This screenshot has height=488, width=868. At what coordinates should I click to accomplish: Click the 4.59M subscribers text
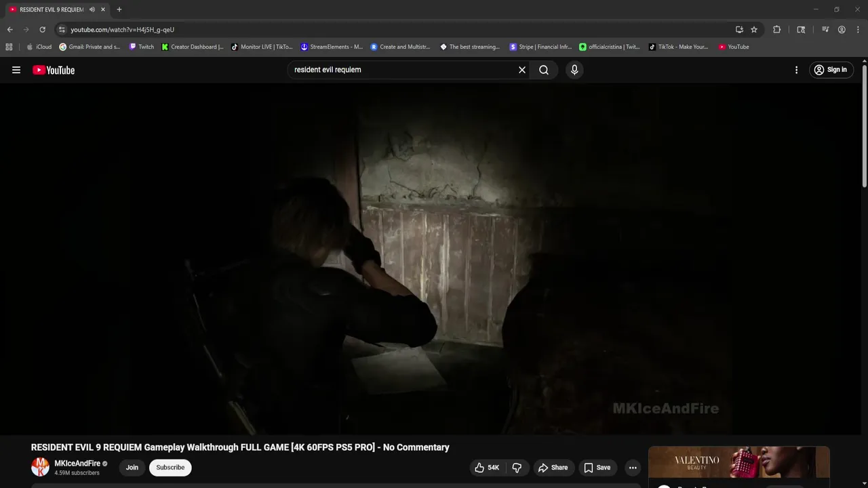click(x=77, y=473)
